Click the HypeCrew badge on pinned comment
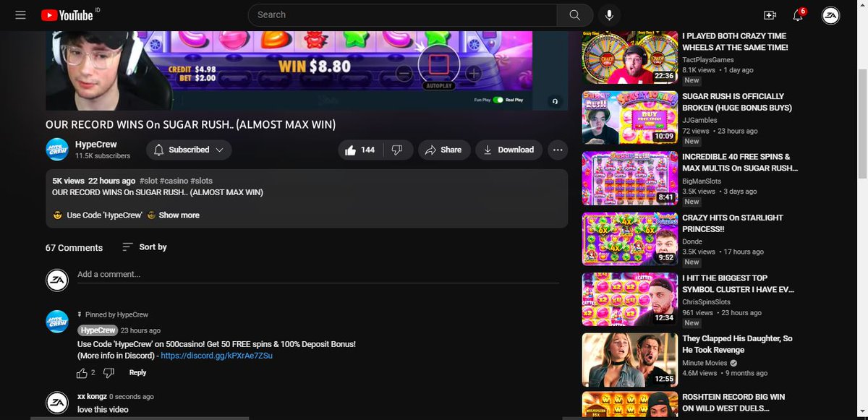Image resolution: width=868 pixels, height=420 pixels. (x=98, y=330)
